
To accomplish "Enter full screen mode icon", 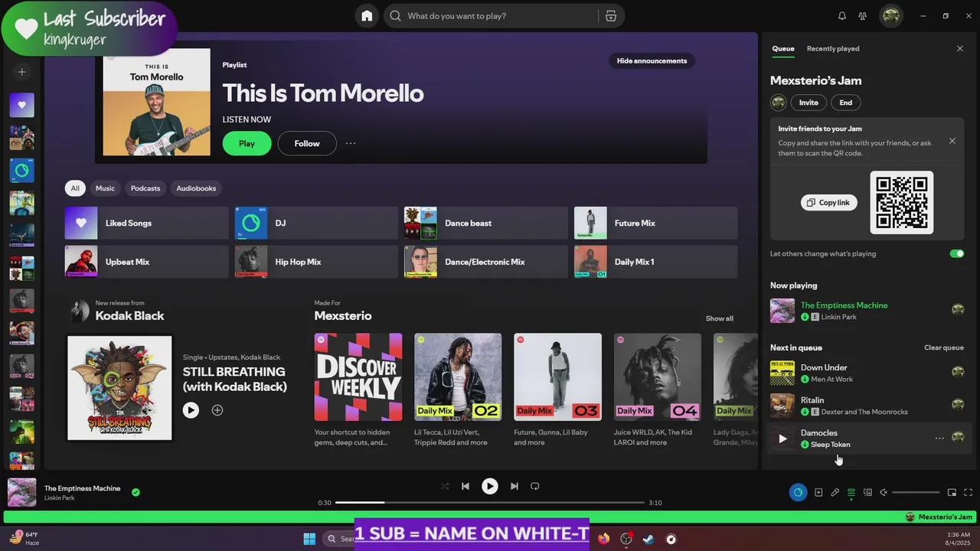I will coord(969,493).
